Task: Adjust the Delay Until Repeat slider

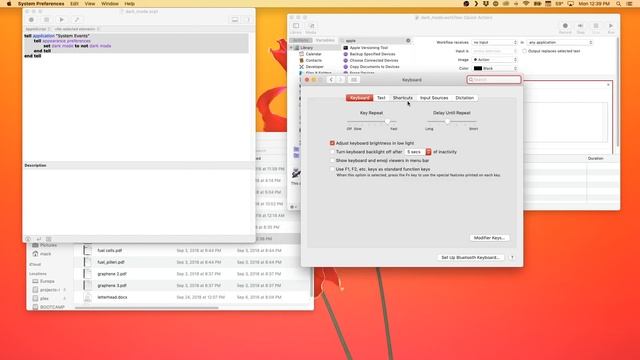Action: tap(451, 121)
